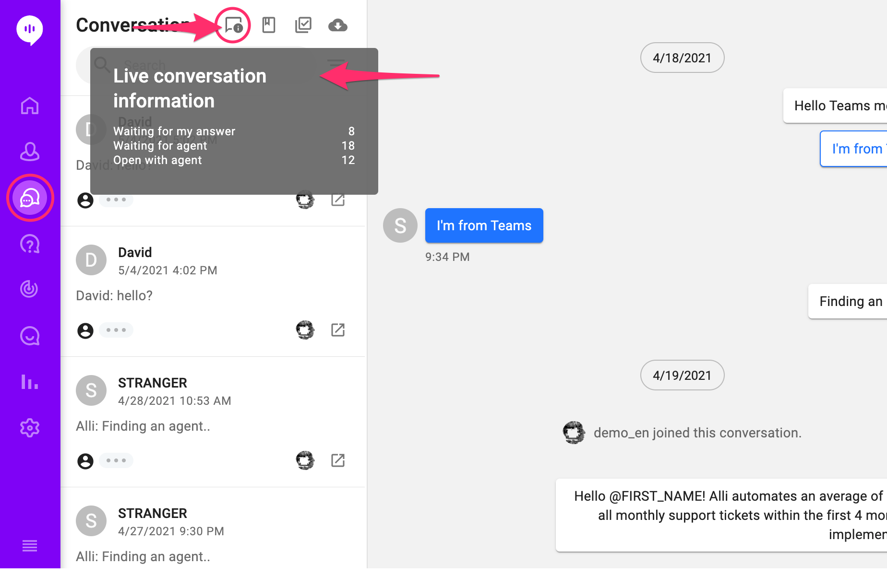This screenshot has width=887, height=588.
Task: Open the Home section in sidebar
Action: click(x=30, y=106)
